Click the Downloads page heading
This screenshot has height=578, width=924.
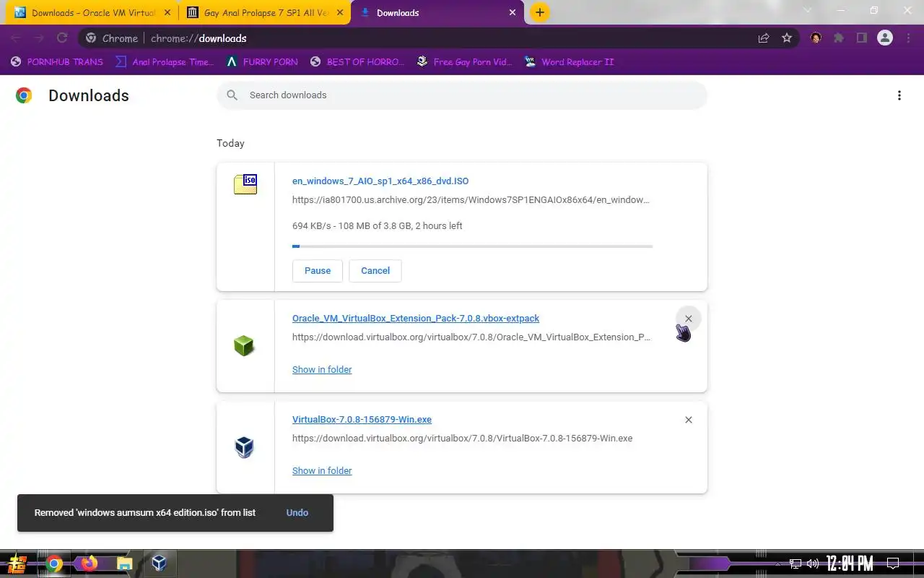pos(89,95)
